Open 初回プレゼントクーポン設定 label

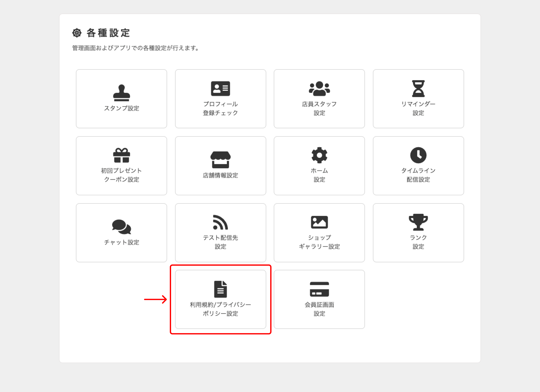click(121, 175)
